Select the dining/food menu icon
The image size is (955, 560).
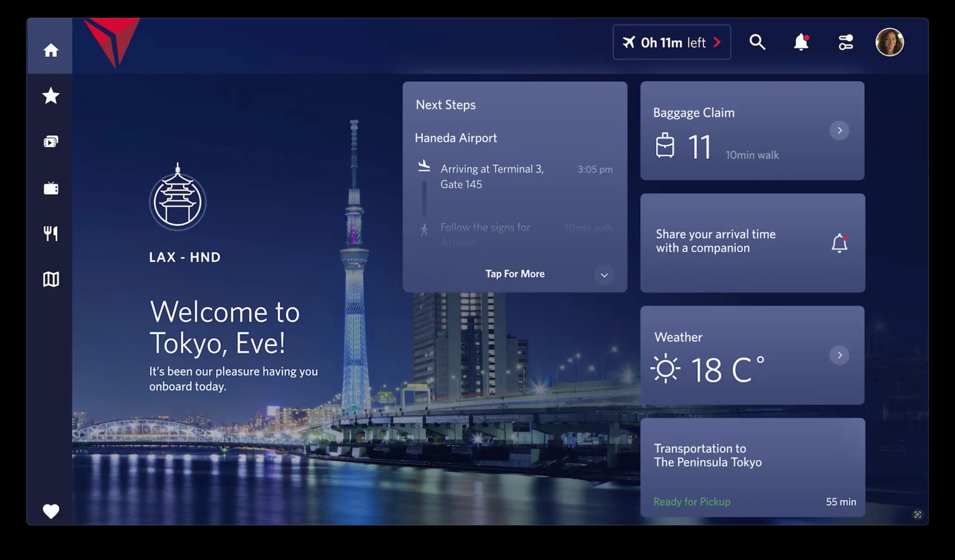click(x=51, y=233)
